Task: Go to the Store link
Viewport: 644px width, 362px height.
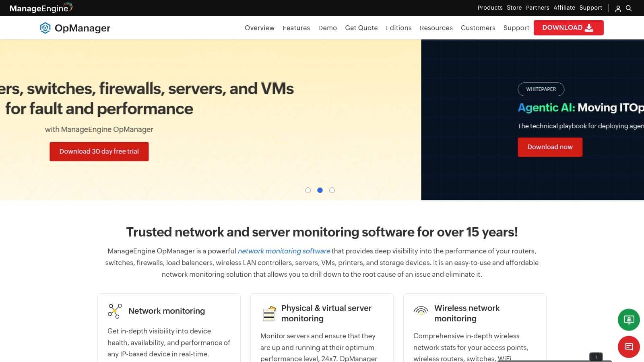Action: (x=514, y=8)
